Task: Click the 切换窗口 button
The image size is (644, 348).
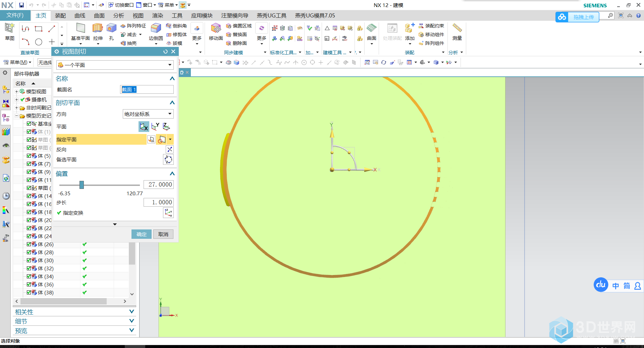Action: 121,5
